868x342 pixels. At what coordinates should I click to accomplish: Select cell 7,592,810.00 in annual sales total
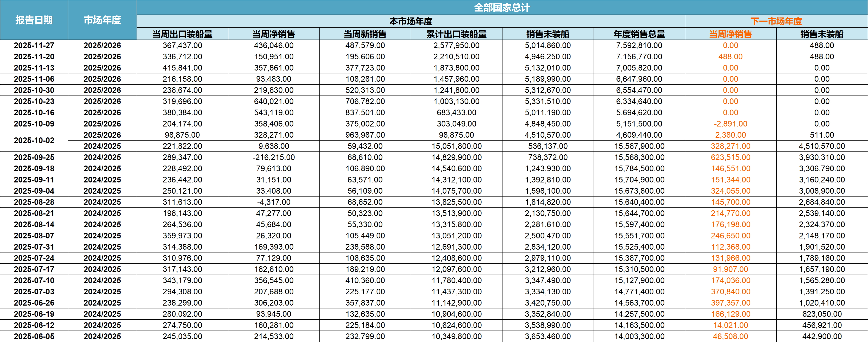(639, 46)
